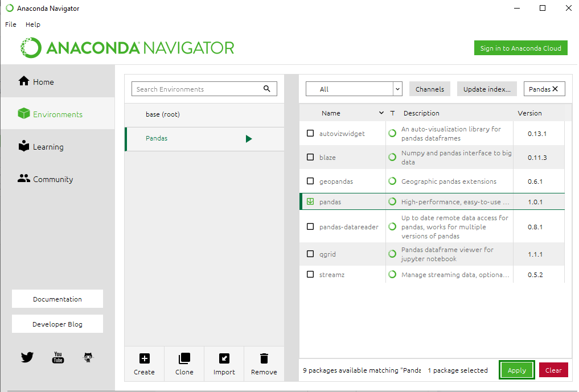Check the geopandas package checkbox
This screenshot has height=392, width=579.
pyautogui.click(x=310, y=181)
